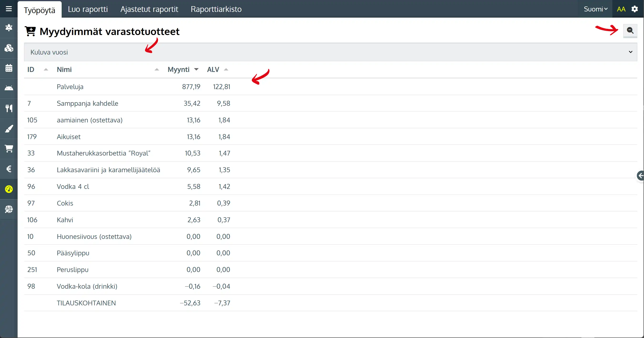Click the Myydyimmät varastotuotteet heading
This screenshot has width=644, height=338.
click(109, 32)
